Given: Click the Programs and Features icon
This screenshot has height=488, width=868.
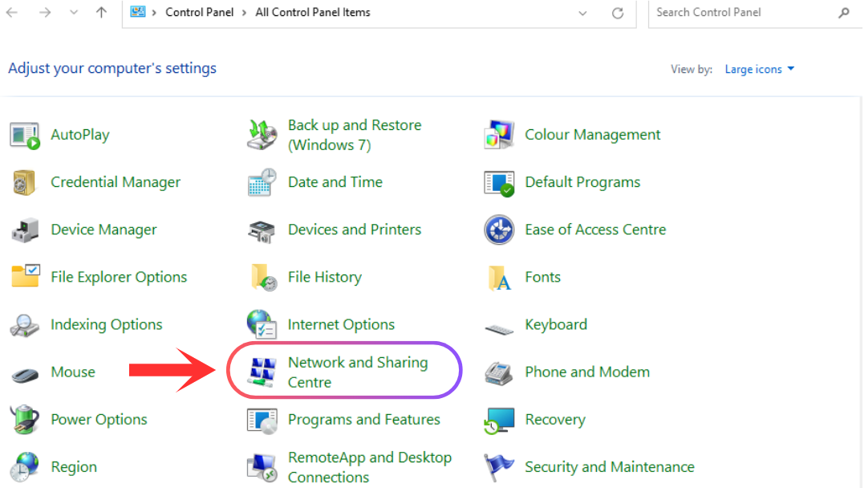Looking at the screenshot, I should pyautogui.click(x=262, y=421).
